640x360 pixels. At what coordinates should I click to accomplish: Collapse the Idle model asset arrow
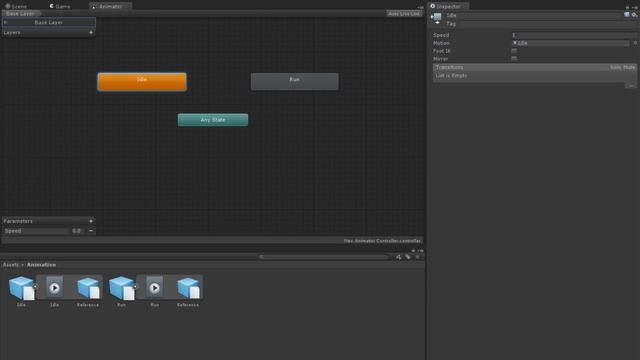pos(35,287)
